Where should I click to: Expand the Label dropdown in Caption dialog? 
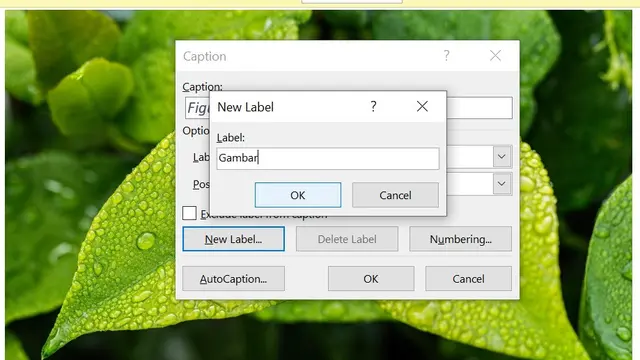pos(502,157)
